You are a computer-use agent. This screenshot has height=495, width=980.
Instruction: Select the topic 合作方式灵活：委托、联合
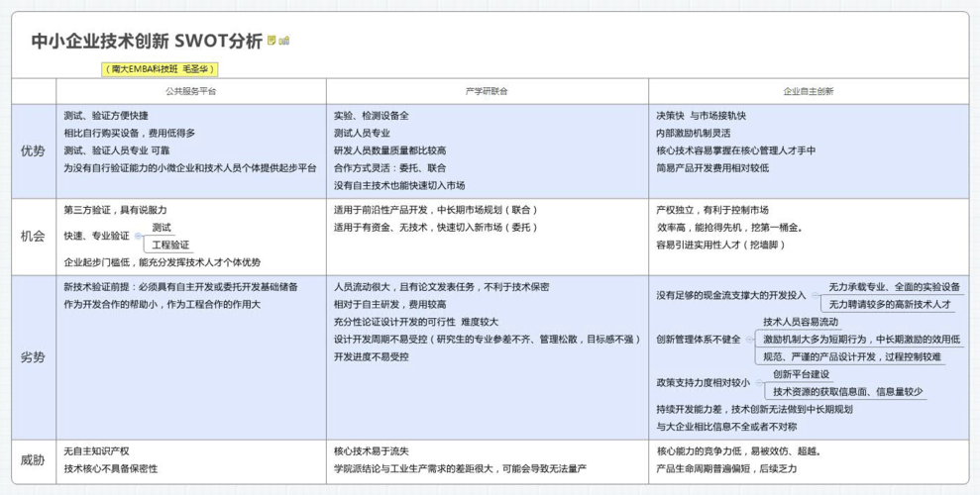pyautogui.click(x=390, y=168)
